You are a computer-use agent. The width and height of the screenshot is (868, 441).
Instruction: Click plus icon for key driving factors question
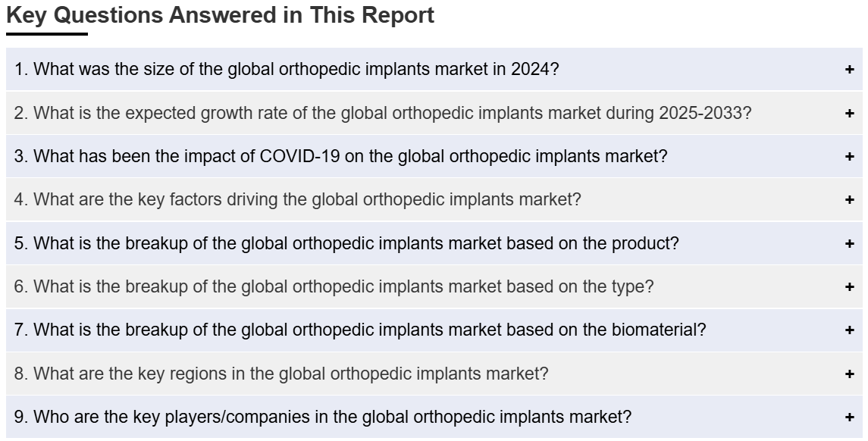pos(849,200)
